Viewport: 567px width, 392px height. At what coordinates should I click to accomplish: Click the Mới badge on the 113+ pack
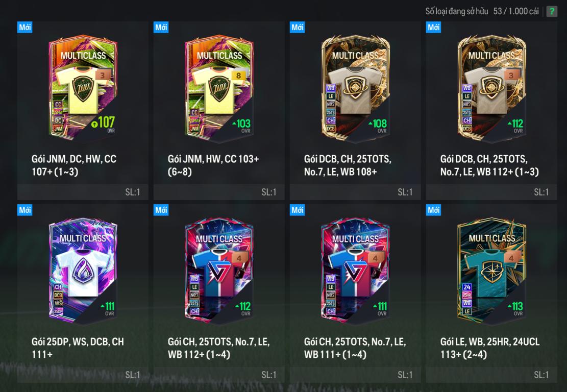(x=434, y=210)
